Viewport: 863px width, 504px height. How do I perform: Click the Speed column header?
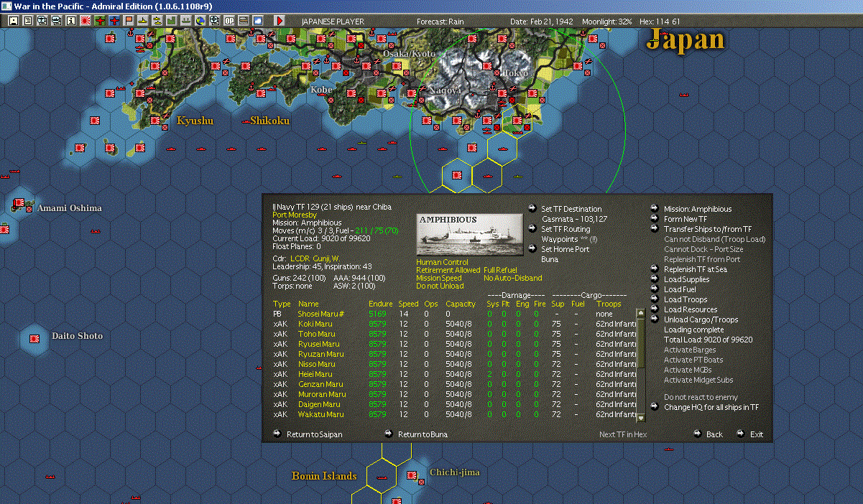pos(408,304)
